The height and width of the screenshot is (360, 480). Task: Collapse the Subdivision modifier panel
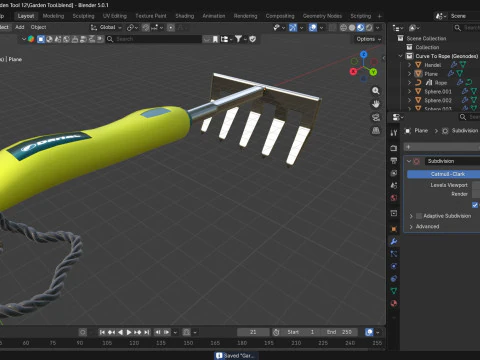coord(409,161)
